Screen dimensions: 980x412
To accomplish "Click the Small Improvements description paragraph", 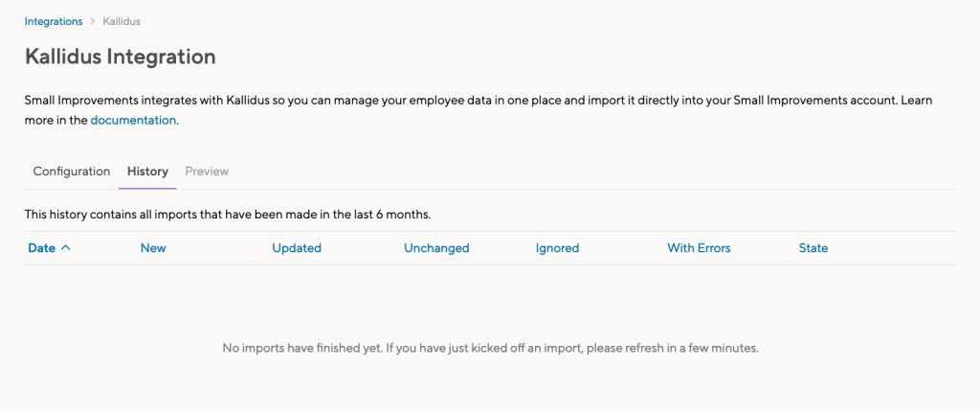I will tap(431, 101).
